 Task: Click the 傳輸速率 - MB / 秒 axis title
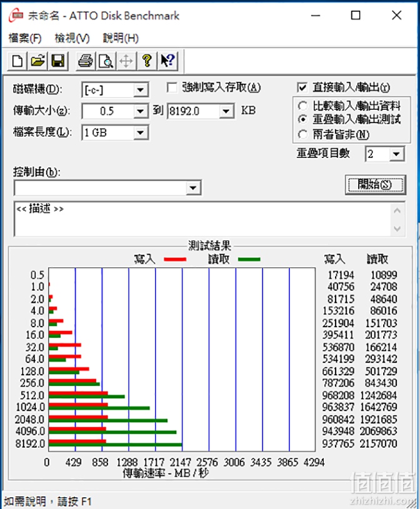pos(166,473)
